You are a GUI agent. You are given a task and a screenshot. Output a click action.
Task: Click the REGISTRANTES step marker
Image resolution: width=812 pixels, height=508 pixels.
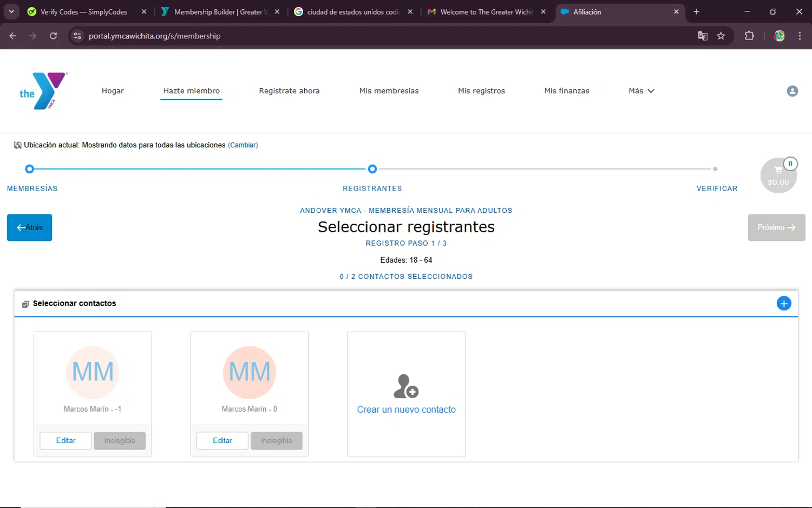[x=372, y=169]
